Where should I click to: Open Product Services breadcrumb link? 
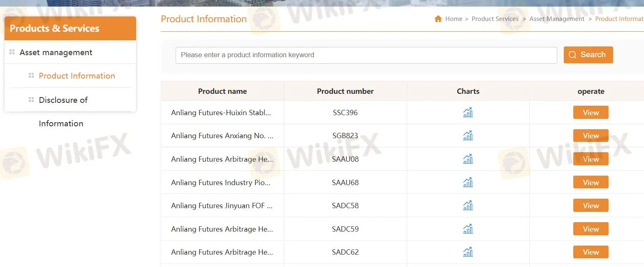click(x=495, y=19)
